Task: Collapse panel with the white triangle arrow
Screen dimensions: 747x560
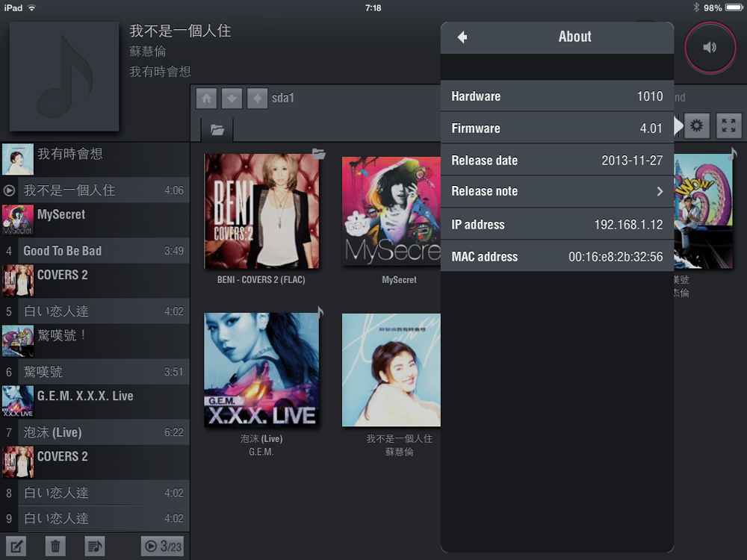Action: [x=678, y=125]
